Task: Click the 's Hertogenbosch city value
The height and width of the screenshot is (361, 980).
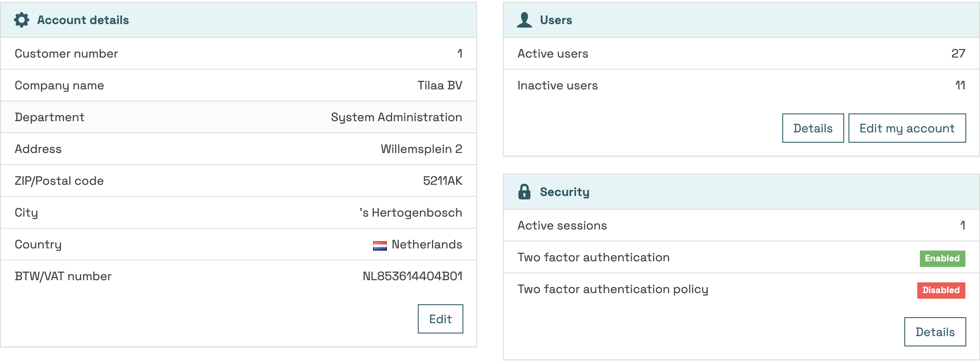Action: [410, 213]
